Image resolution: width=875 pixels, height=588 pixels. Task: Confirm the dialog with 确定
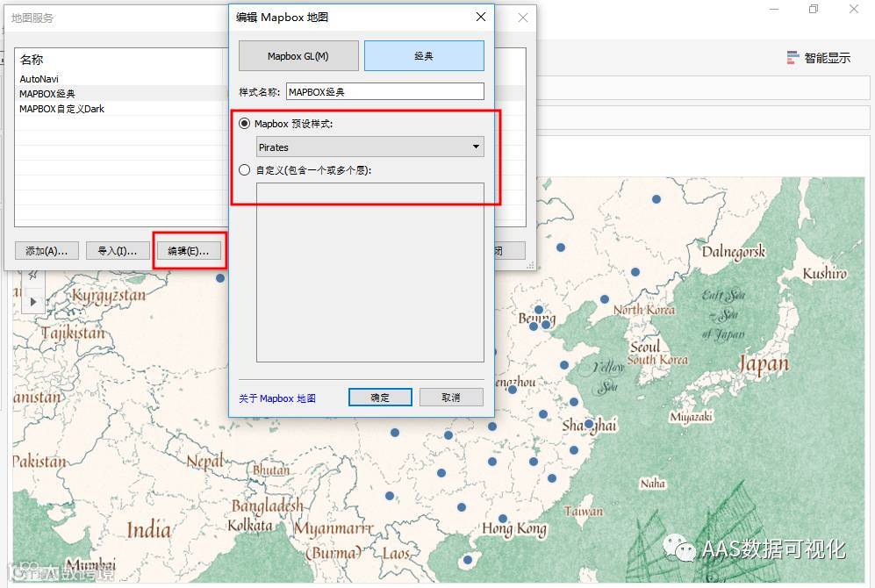pos(380,398)
